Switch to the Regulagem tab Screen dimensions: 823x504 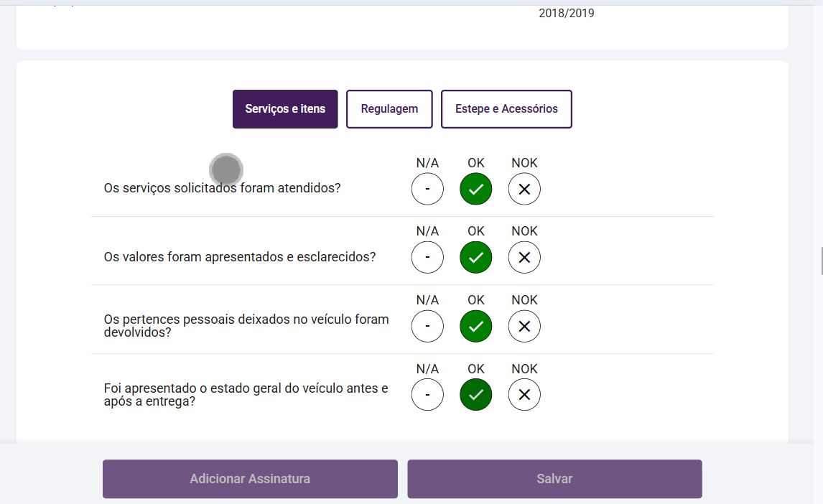389,109
